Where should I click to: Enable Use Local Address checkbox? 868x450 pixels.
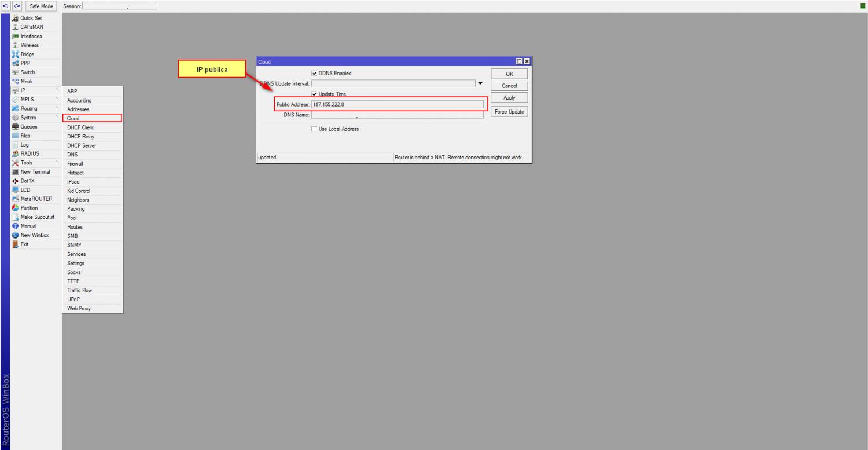(x=314, y=129)
